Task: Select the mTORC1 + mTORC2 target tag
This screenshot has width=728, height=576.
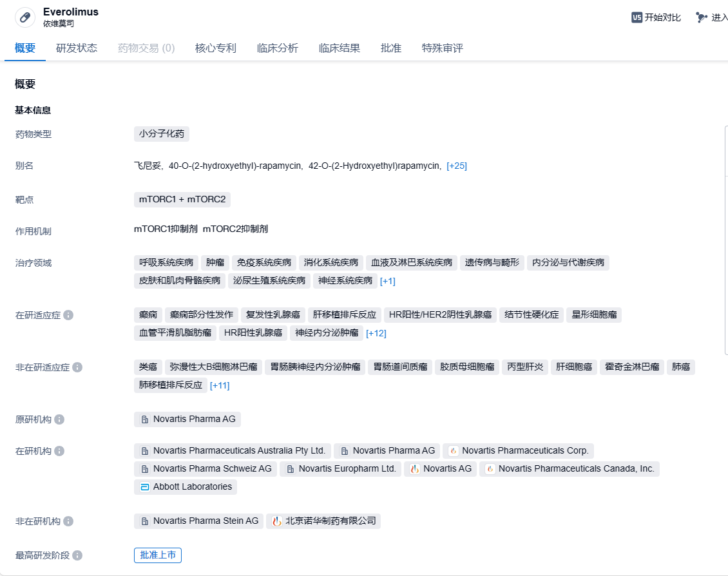Action: [182, 199]
